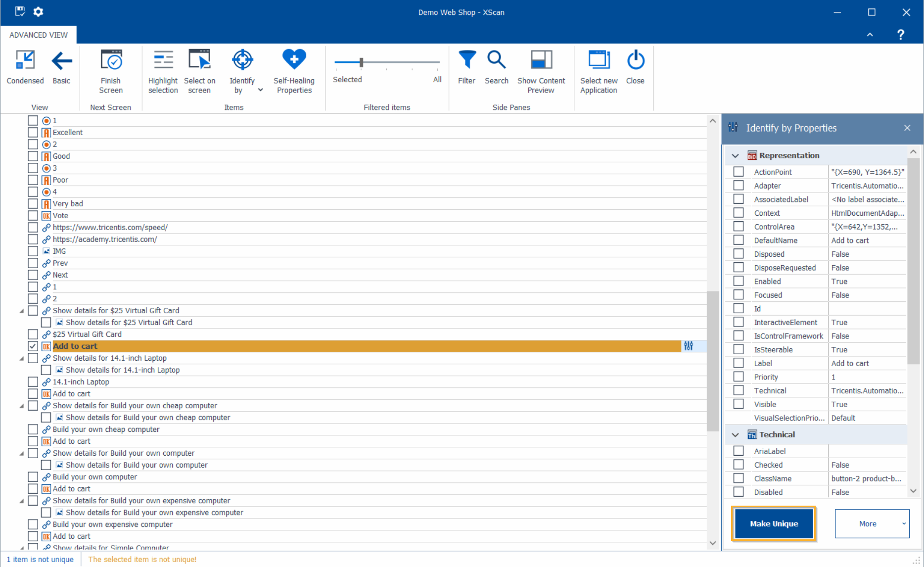Check the ActionPoint property checkbox
The image size is (924, 567).
(x=739, y=172)
